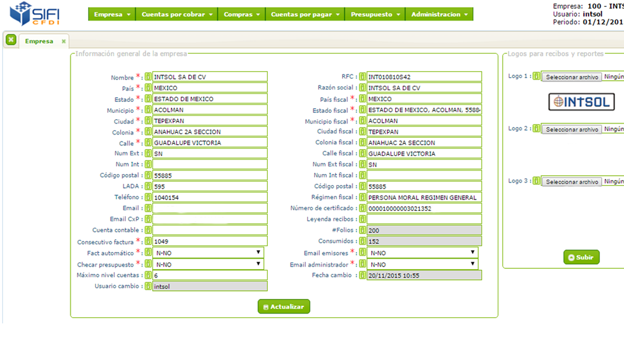Open the Email administrador dropdown
This screenshot has height=364, width=624.
click(x=422, y=264)
